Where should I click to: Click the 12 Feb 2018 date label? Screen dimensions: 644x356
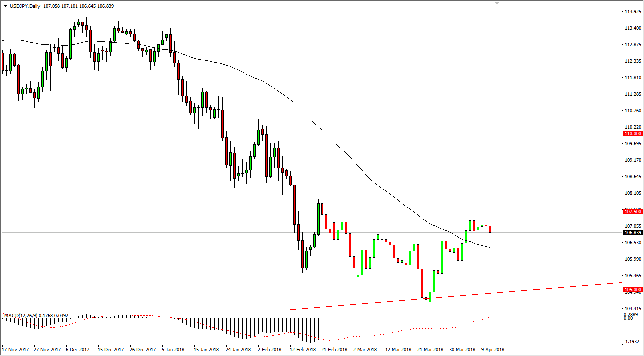pos(302,350)
